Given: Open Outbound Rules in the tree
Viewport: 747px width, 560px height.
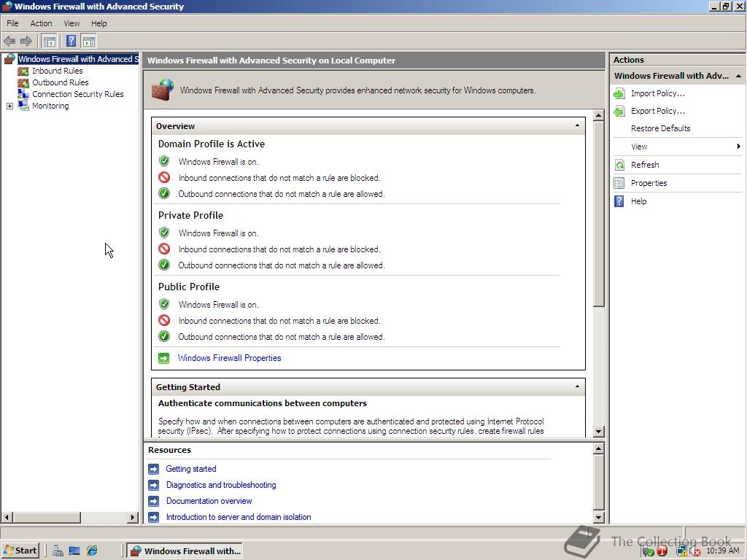Looking at the screenshot, I should coord(60,82).
